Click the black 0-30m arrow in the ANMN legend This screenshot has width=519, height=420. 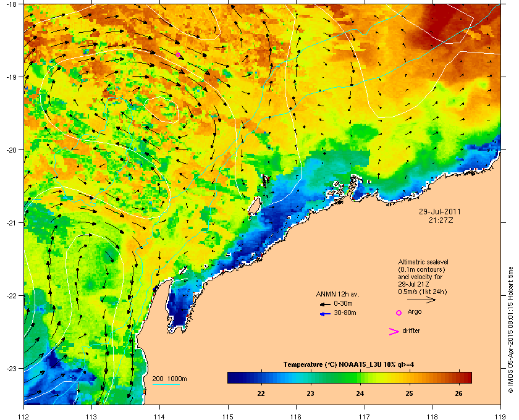click(325, 304)
